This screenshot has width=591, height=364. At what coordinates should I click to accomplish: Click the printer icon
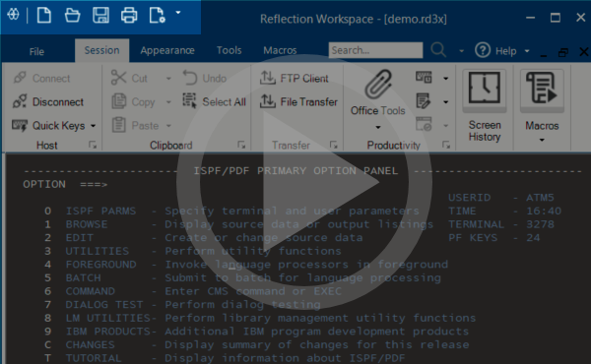pyautogui.click(x=129, y=16)
